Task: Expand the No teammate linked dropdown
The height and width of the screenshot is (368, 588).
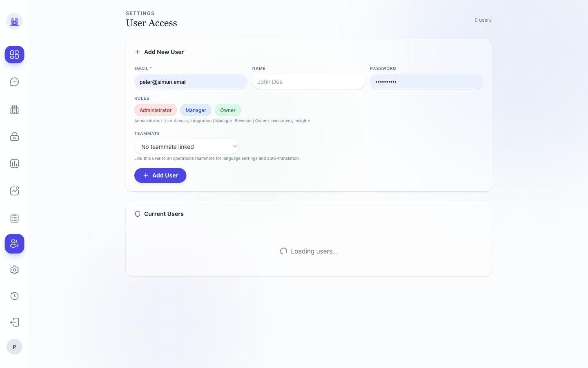Action: (x=187, y=146)
